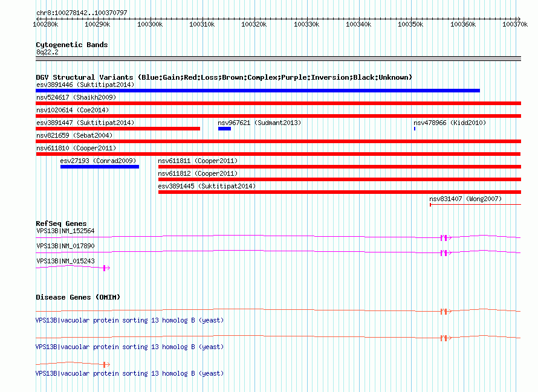Click the 100310k ruler tick label
Image resolution: width=538 pixels, height=392 pixels.
point(202,24)
